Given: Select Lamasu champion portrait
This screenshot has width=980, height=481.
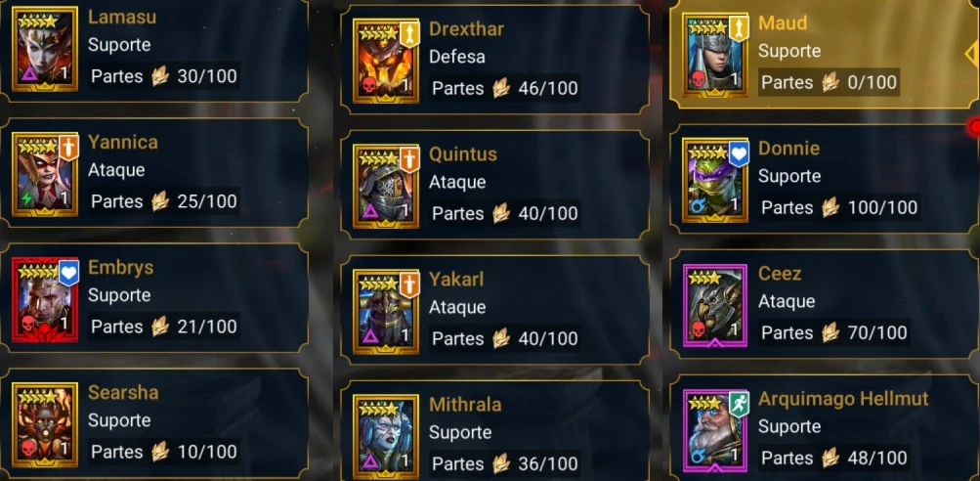Looking at the screenshot, I should (44, 49).
